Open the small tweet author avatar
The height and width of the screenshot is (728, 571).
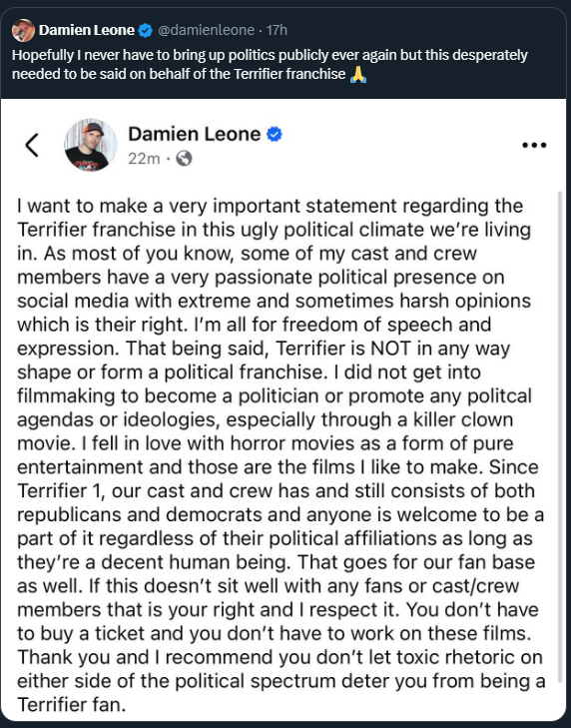point(23,31)
